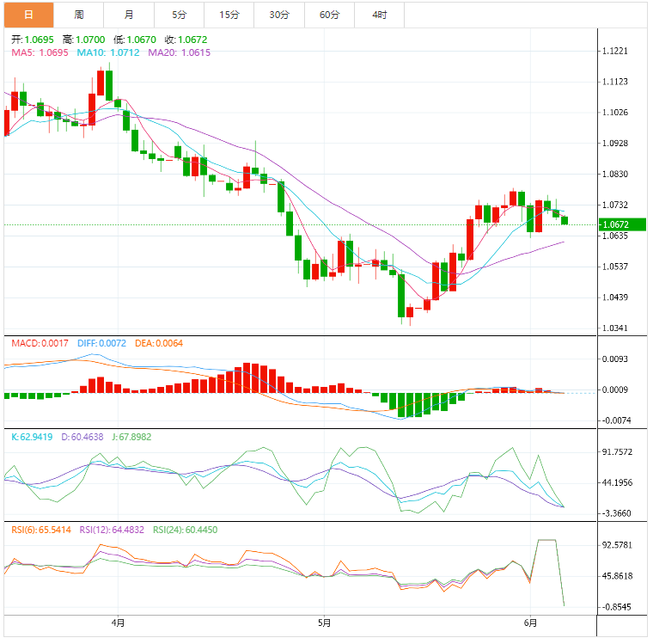Open the 15分 timeframe tab
This screenshot has width=653, height=644.
[x=229, y=15]
